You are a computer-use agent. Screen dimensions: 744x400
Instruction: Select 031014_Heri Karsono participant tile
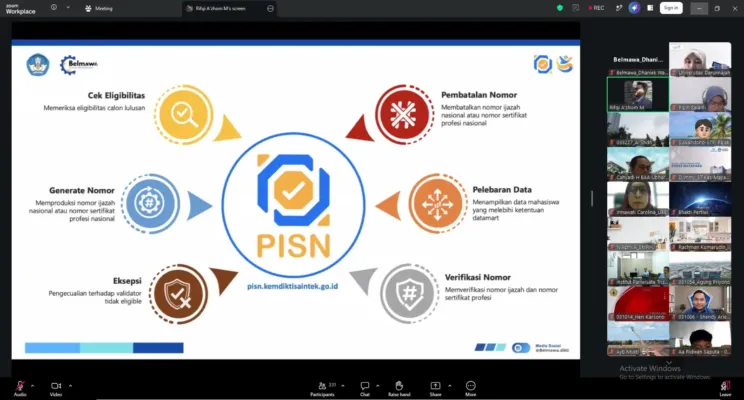638,304
